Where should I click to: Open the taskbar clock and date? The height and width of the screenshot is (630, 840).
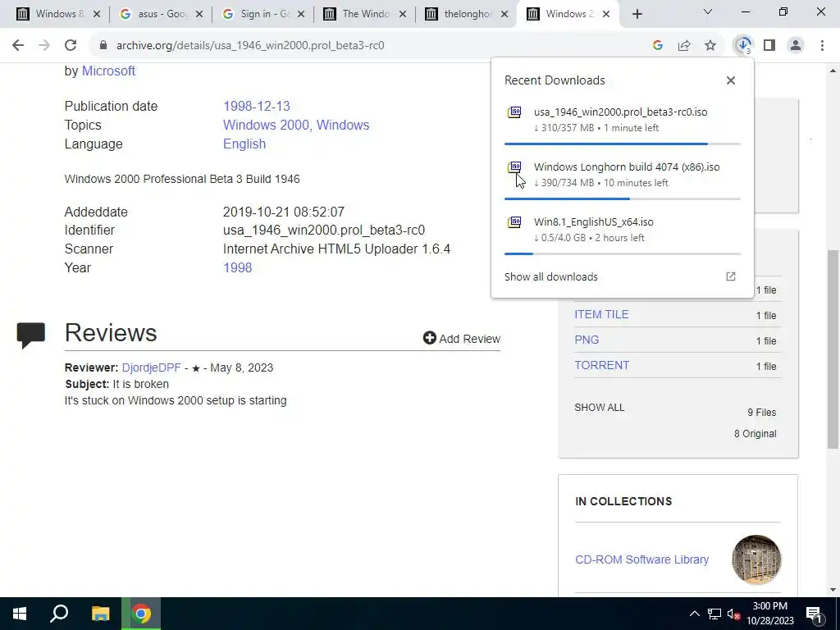click(769, 614)
